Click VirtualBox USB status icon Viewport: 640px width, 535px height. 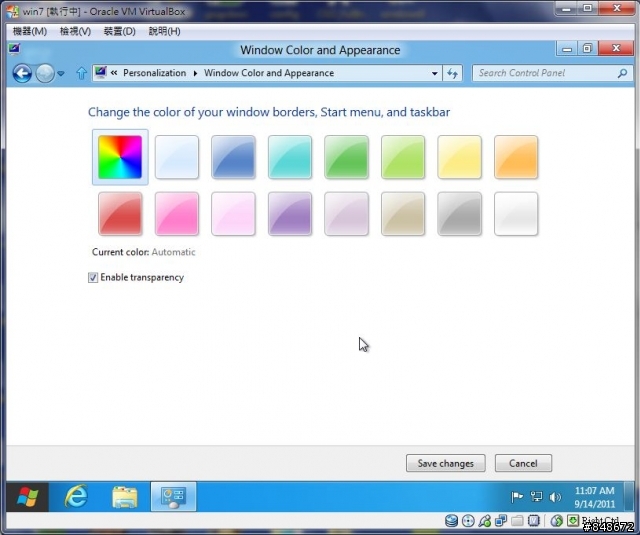(484, 521)
